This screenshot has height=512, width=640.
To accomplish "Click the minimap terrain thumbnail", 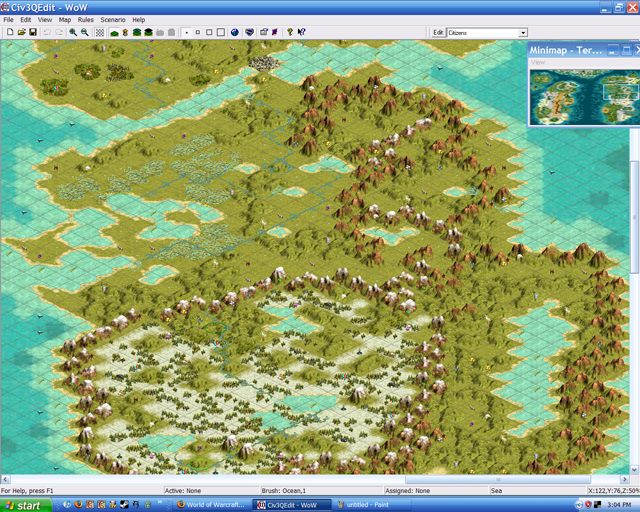I will point(584,96).
